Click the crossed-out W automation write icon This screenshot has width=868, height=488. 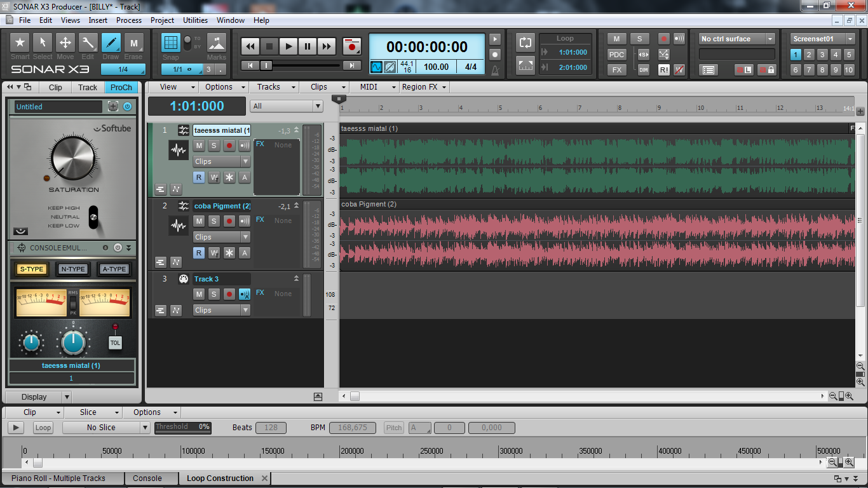pos(679,70)
